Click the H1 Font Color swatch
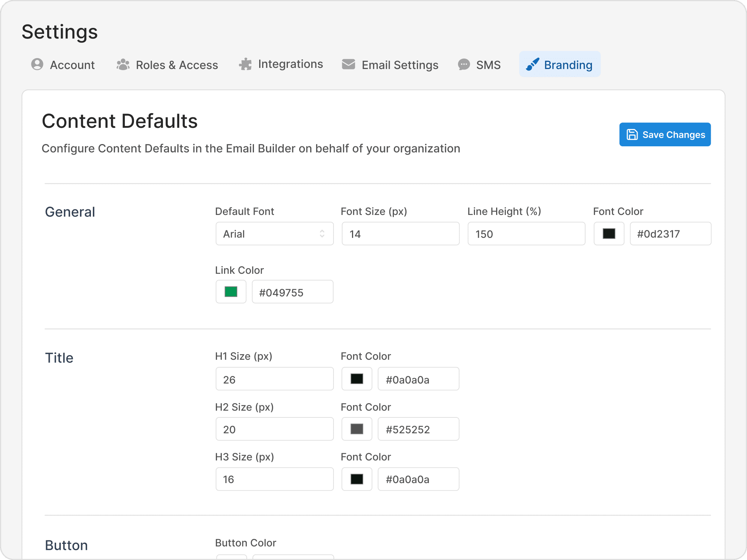Screen dimensions: 747x560 click(357, 379)
